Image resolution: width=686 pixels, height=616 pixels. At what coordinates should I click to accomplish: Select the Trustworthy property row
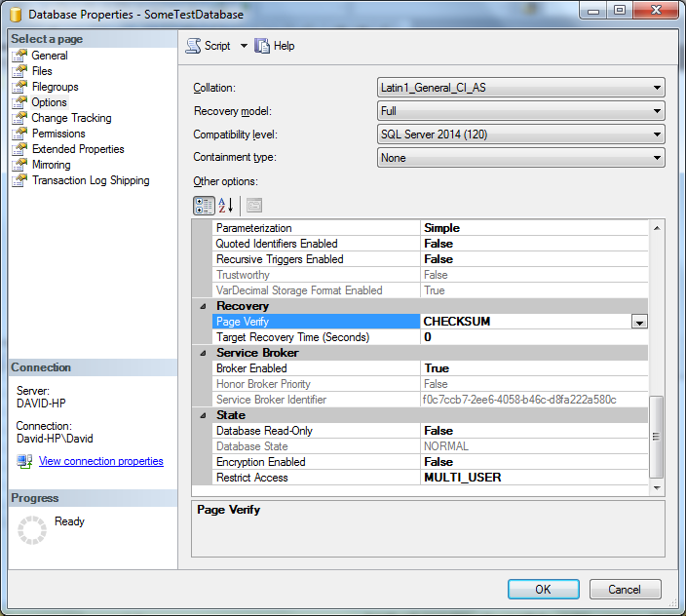pos(431,275)
